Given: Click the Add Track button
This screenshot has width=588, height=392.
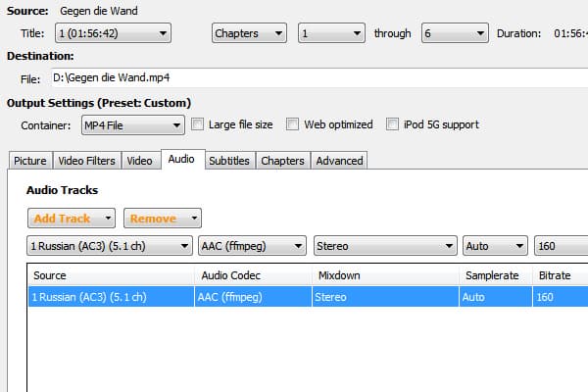Looking at the screenshot, I should click(x=63, y=219).
